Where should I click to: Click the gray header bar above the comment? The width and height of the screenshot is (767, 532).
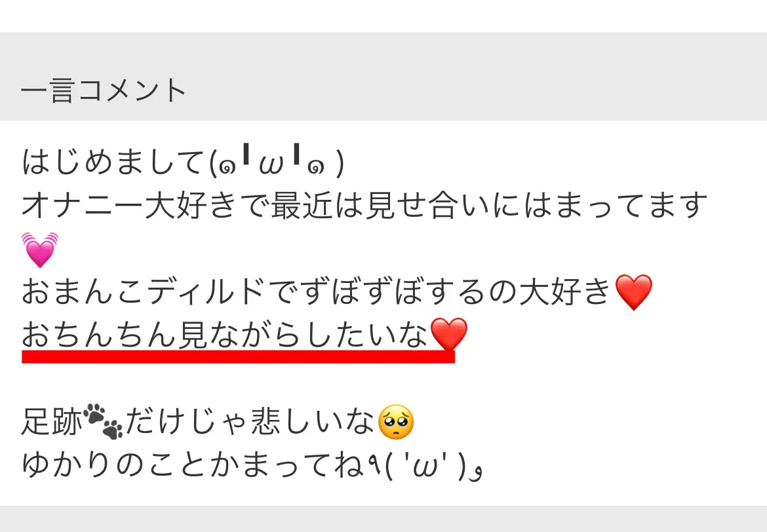coord(383,76)
